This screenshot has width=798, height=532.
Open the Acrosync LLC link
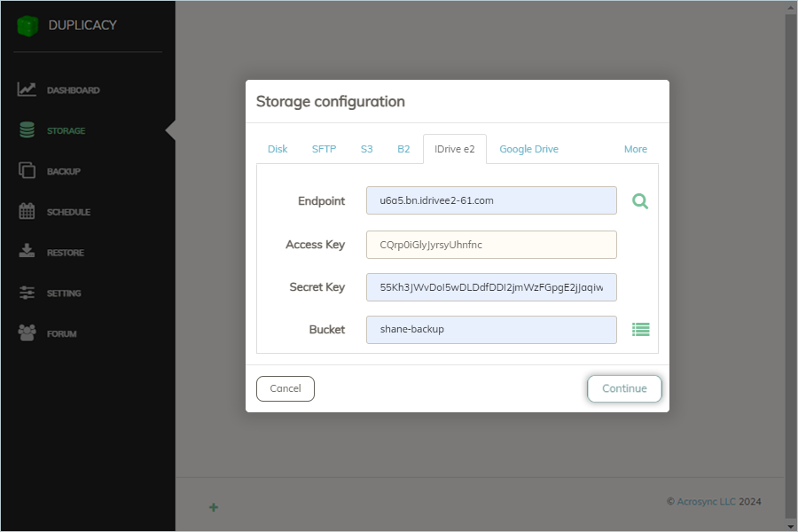(x=706, y=502)
